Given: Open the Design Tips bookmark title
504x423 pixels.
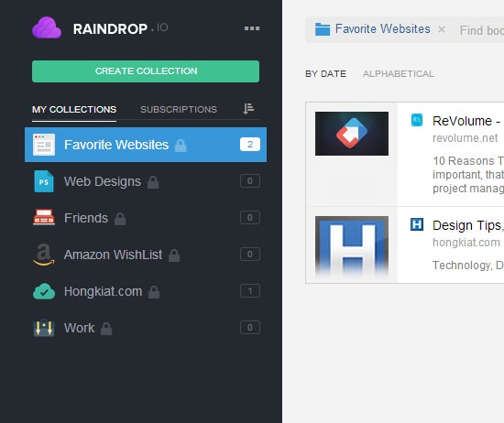Looking at the screenshot, I should pyautogui.click(x=468, y=225).
